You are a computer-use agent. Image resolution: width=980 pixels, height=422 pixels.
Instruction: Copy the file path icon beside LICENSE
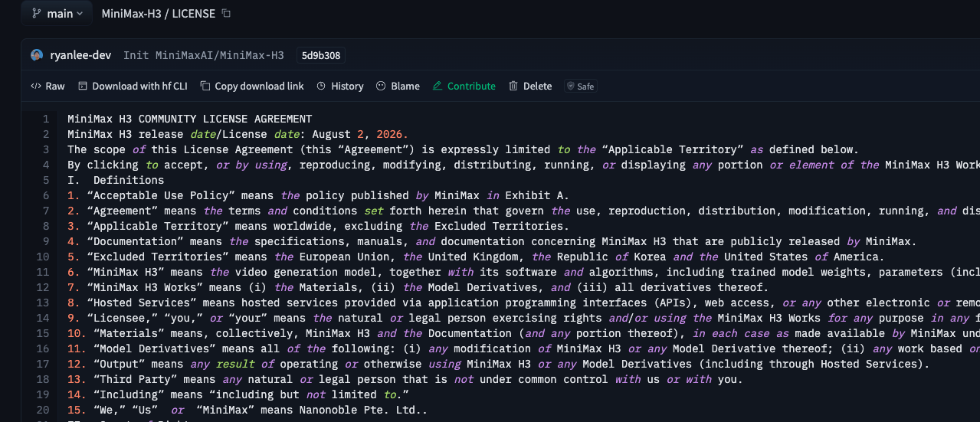[225, 14]
